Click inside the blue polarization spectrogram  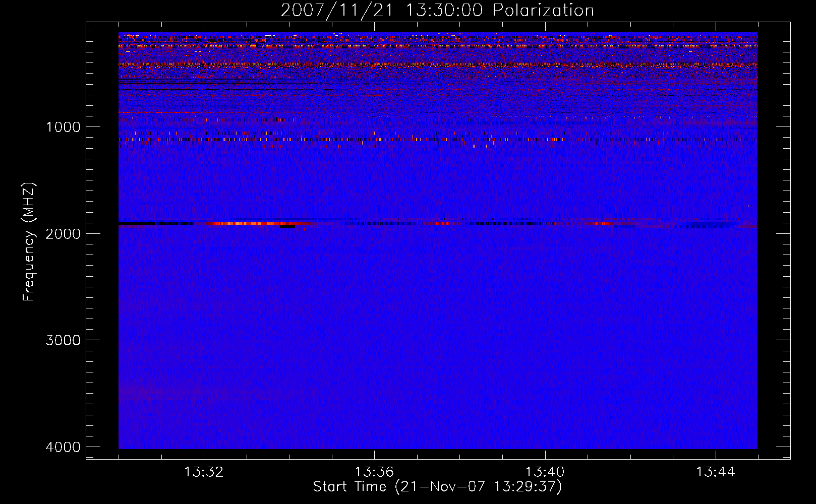pos(438,241)
